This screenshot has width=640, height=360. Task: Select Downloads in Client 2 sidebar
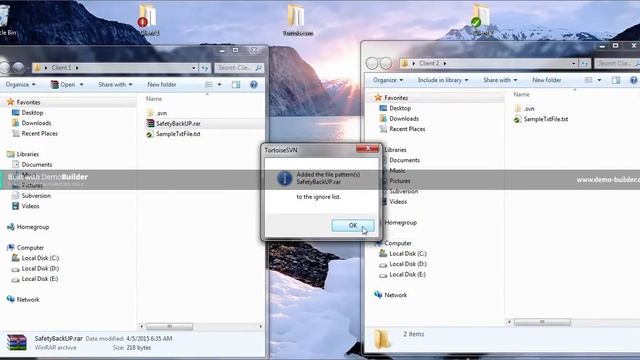tap(399, 118)
